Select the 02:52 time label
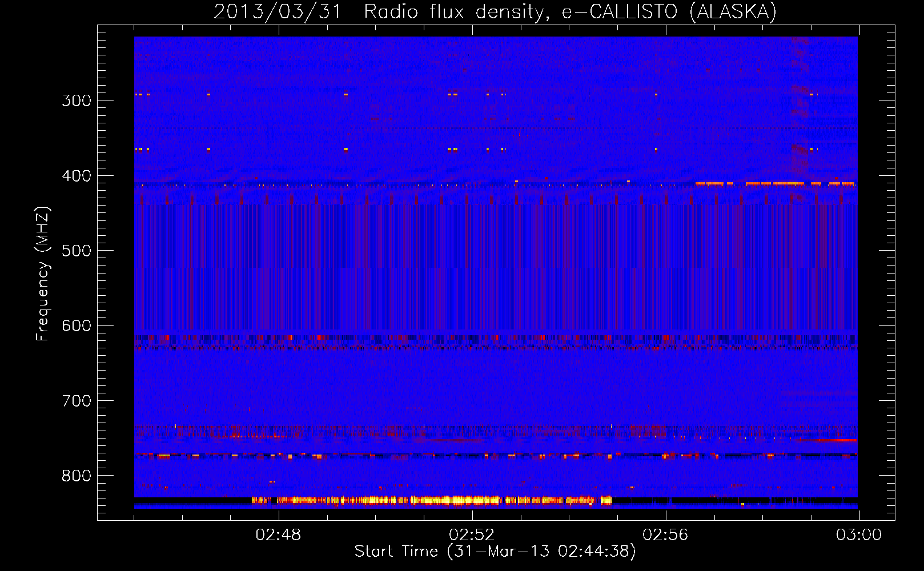Screen dimensions: 924x571 472,535
